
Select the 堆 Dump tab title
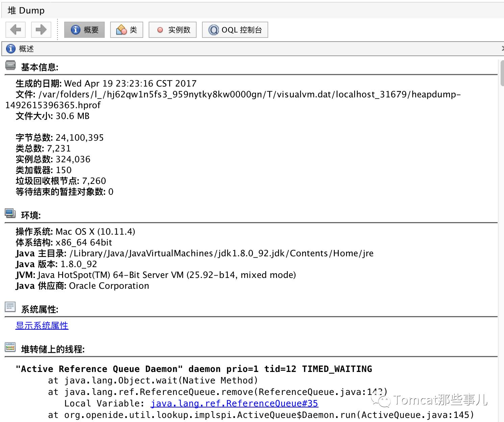coord(26,10)
